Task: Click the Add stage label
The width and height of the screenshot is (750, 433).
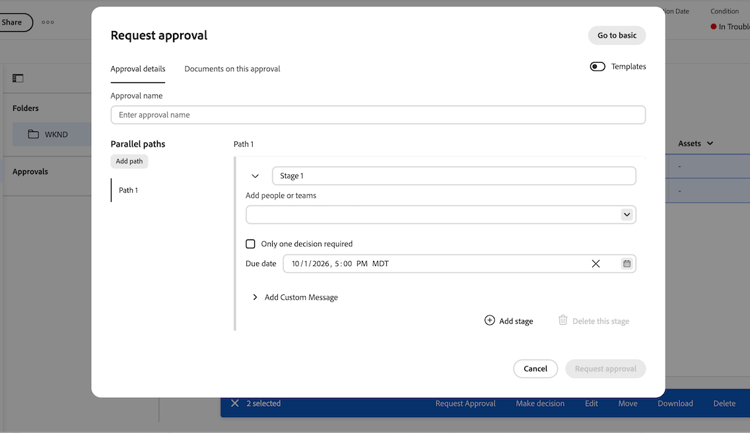Action: [516, 321]
